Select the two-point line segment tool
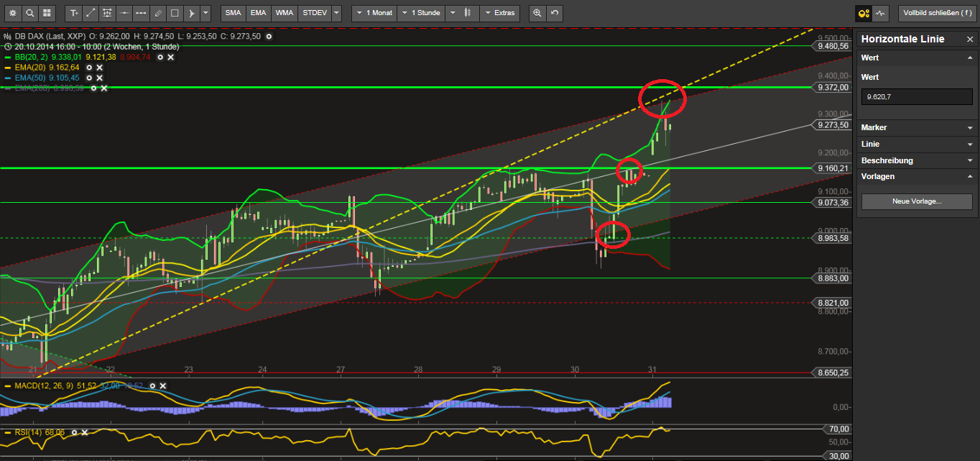The image size is (980, 461). tap(141, 13)
